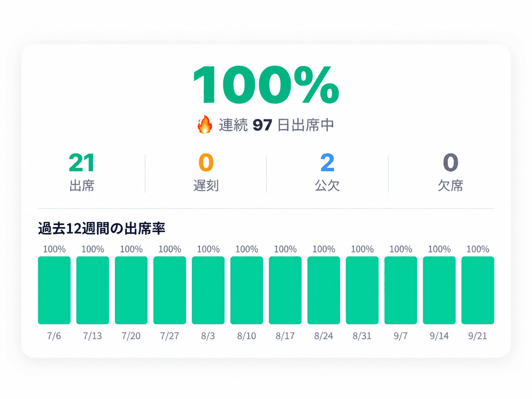Click the 7/6 date label
Image resolution: width=532 pixels, height=399 pixels.
[54, 336]
